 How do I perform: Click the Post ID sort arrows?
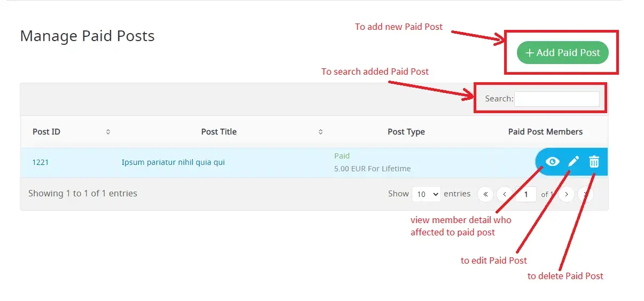(x=108, y=132)
